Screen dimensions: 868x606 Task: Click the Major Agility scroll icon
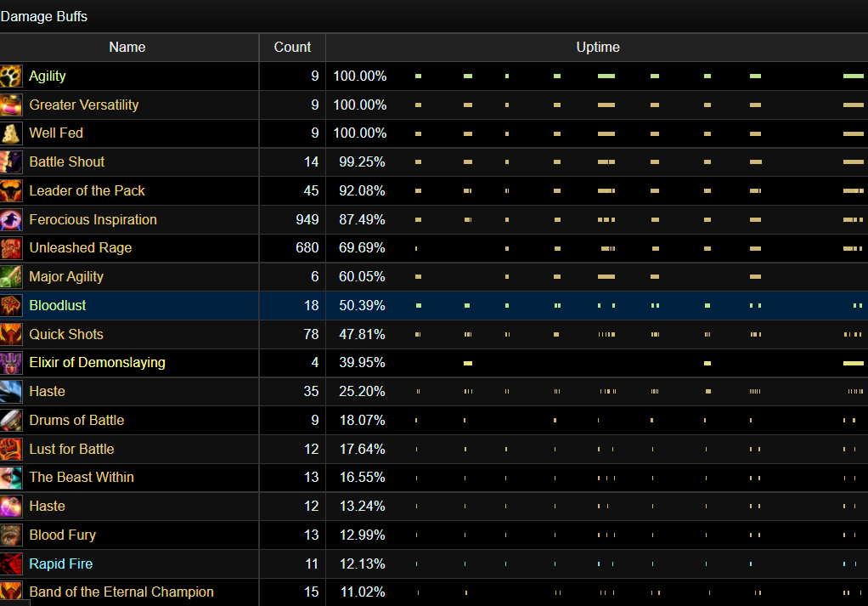click(x=11, y=277)
